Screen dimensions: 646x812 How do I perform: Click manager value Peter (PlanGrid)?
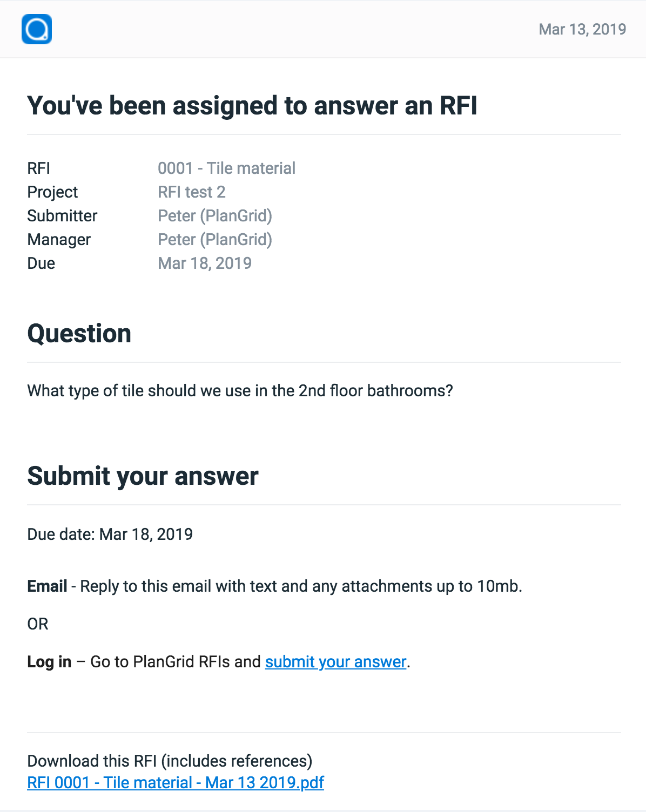(215, 240)
